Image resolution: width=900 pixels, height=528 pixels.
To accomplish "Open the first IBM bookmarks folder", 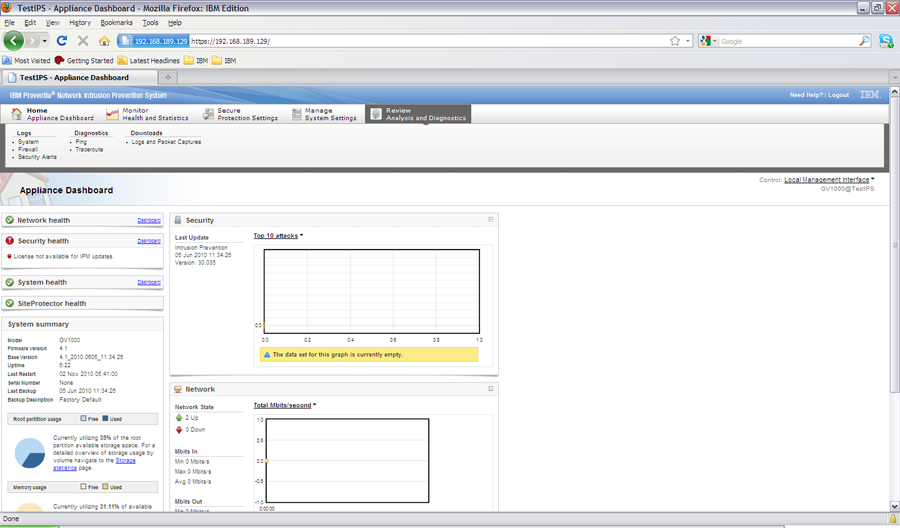I will tap(196, 60).
